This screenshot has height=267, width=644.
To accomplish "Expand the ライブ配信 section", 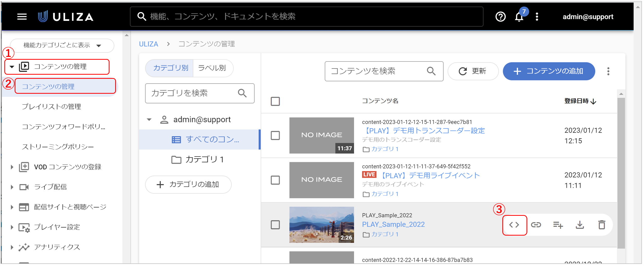I will pyautogui.click(x=12, y=187).
